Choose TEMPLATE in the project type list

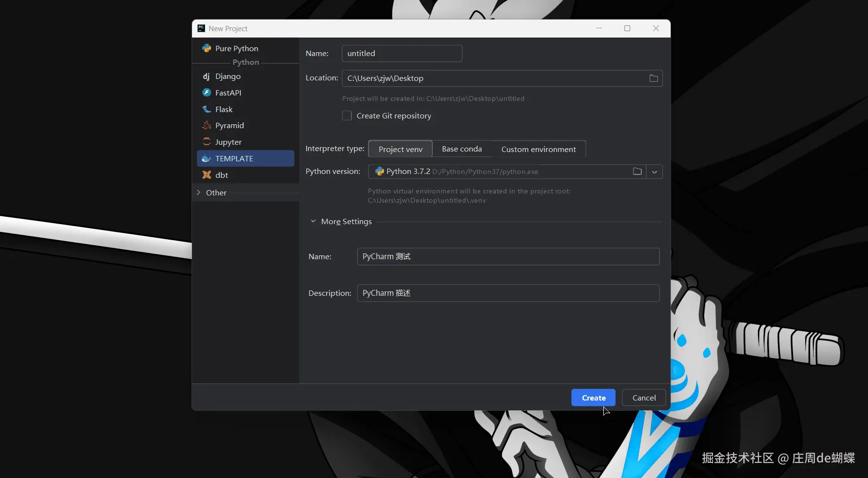246,158
